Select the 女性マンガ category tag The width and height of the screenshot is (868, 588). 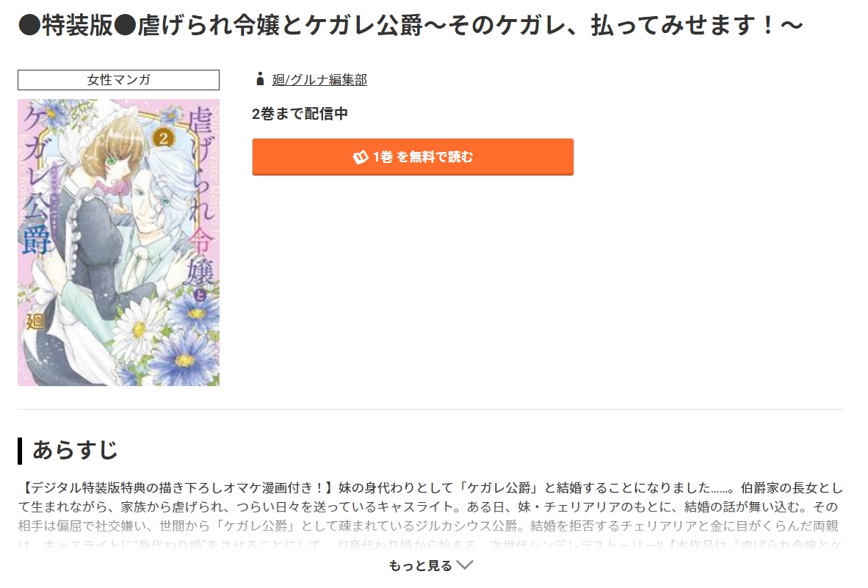coord(118,80)
